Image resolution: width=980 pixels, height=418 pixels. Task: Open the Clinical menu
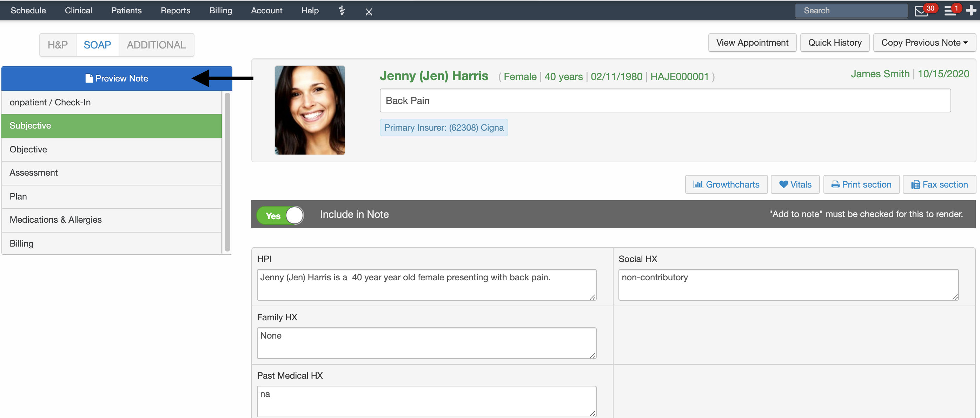click(x=78, y=10)
